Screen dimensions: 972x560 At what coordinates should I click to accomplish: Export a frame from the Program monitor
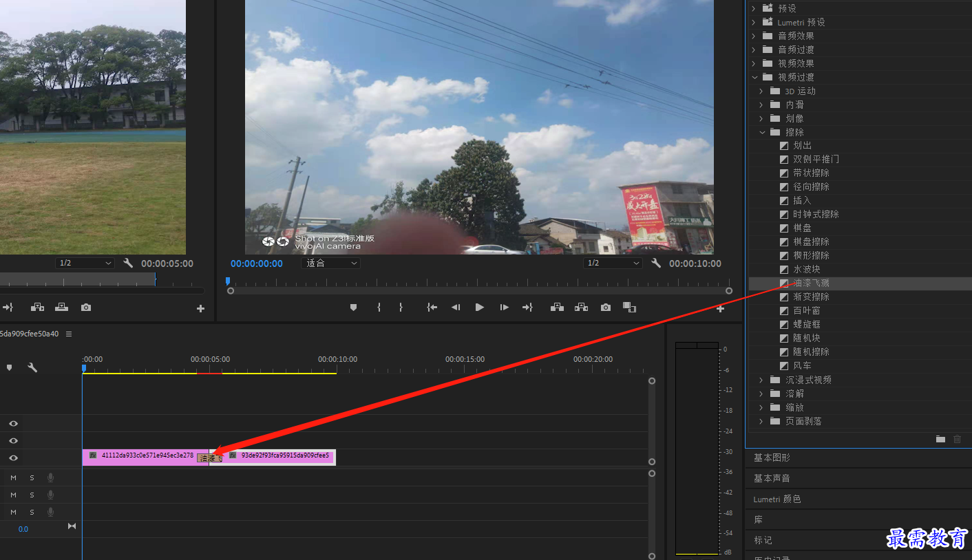pyautogui.click(x=605, y=308)
